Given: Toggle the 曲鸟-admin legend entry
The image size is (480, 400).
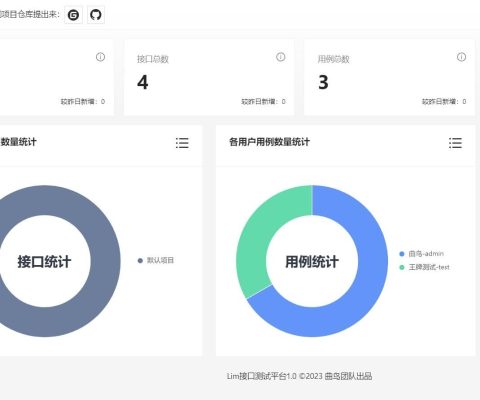Looking at the screenshot, I should (422, 254).
